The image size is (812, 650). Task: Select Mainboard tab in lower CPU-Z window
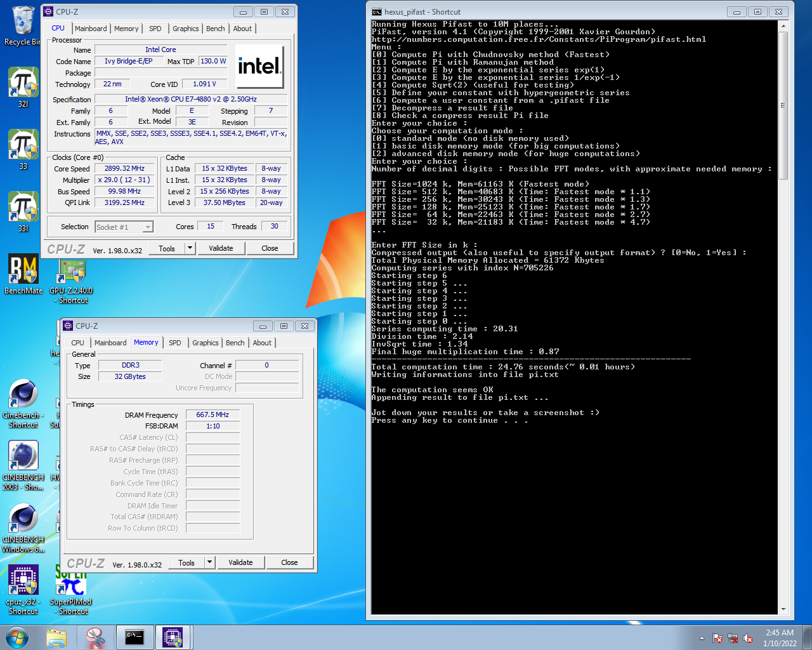pyautogui.click(x=110, y=343)
